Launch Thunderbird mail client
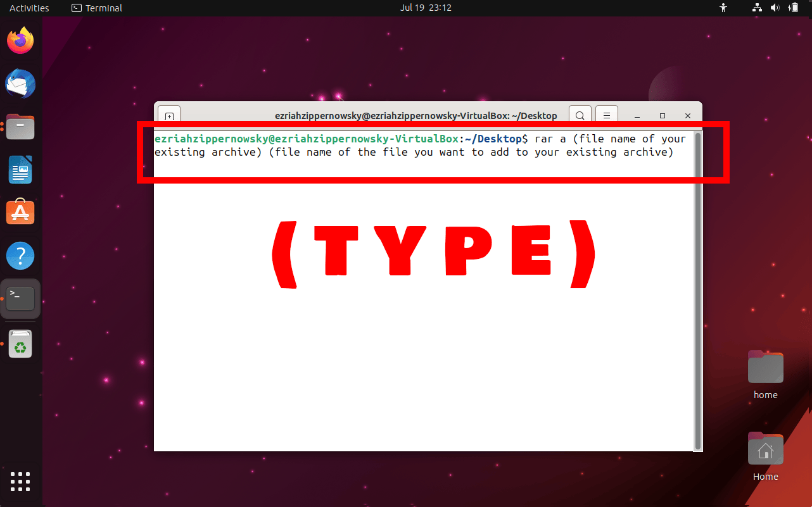 click(x=20, y=83)
